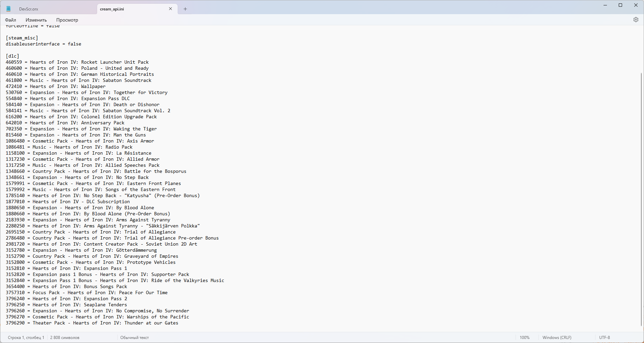Switch to the DevScr.orx tab
The width and height of the screenshot is (644, 343).
click(29, 9)
